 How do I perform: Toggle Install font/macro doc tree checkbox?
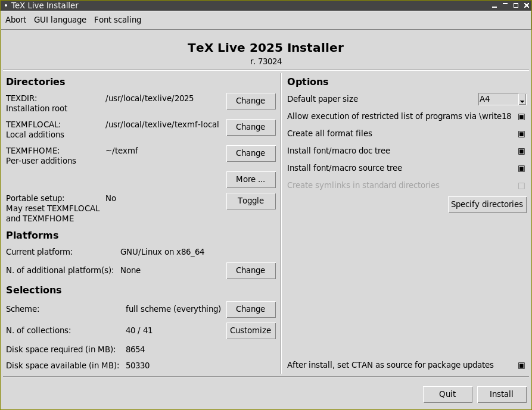[x=521, y=151]
